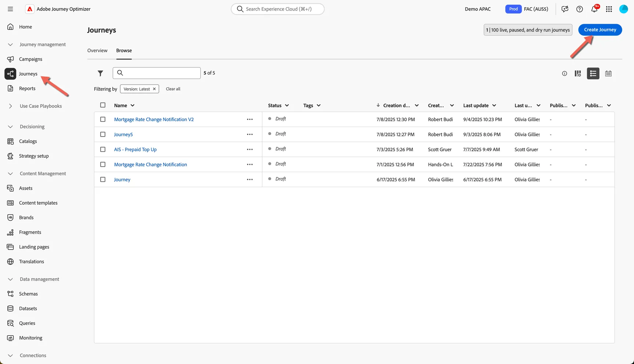Check the row created 7/1/2025 12:56 PM

pyautogui.click(x=103, y=165)
